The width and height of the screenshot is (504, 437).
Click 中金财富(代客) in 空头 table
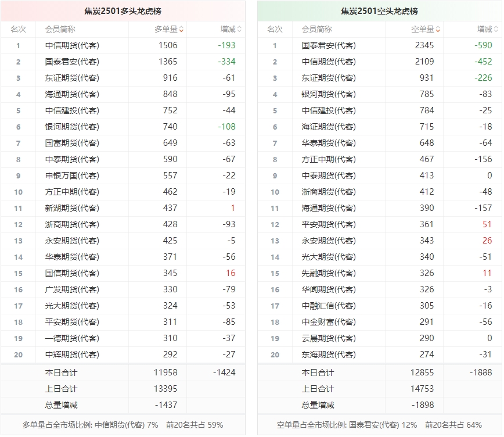click(329, 322)
